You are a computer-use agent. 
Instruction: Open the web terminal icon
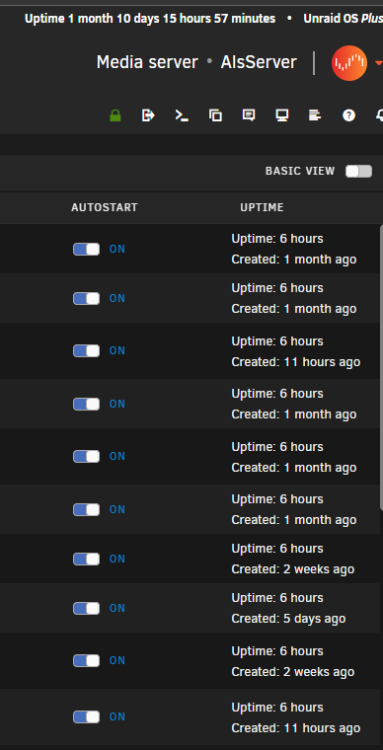click(x=182, y=115)
